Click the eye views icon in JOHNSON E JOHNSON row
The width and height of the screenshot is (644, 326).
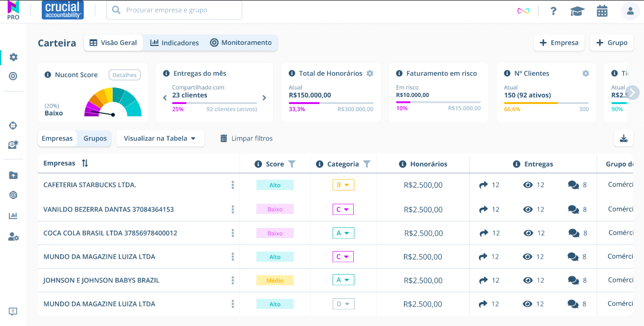point(527,281)
